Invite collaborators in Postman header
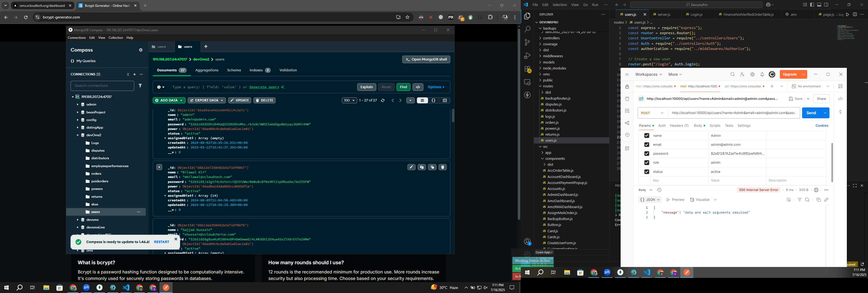868x293 pixels. coord(742,75)
